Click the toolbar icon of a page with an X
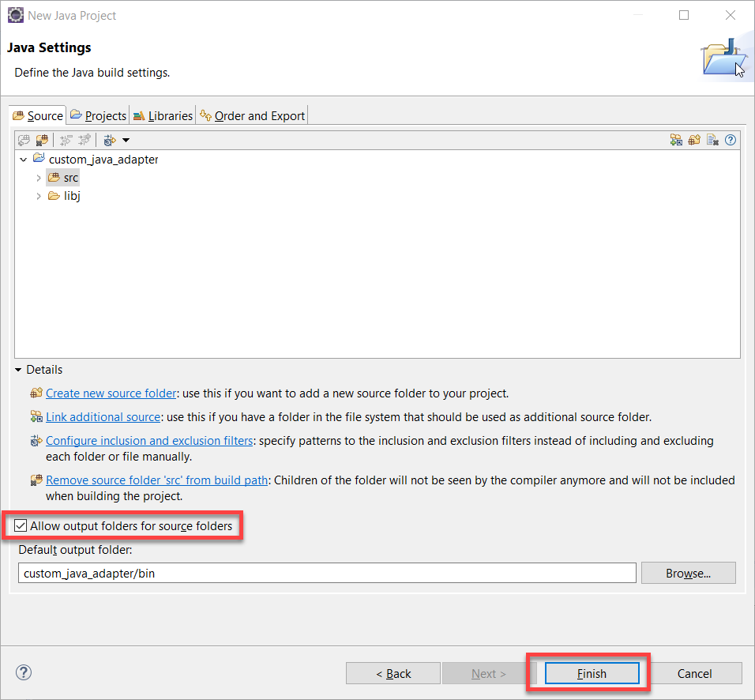Image resolution: width=755 pixels, height=700 pixels. click(x=712, y=140)
